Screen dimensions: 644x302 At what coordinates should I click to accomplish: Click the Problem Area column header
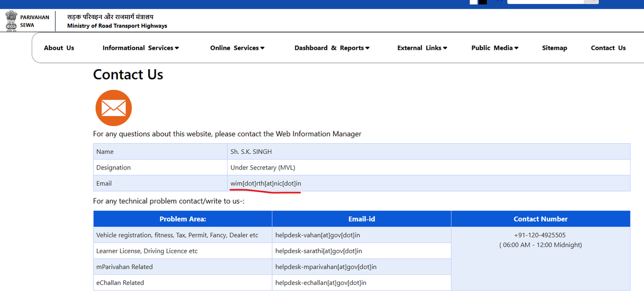pyautogui.click(x=182, y=219)
